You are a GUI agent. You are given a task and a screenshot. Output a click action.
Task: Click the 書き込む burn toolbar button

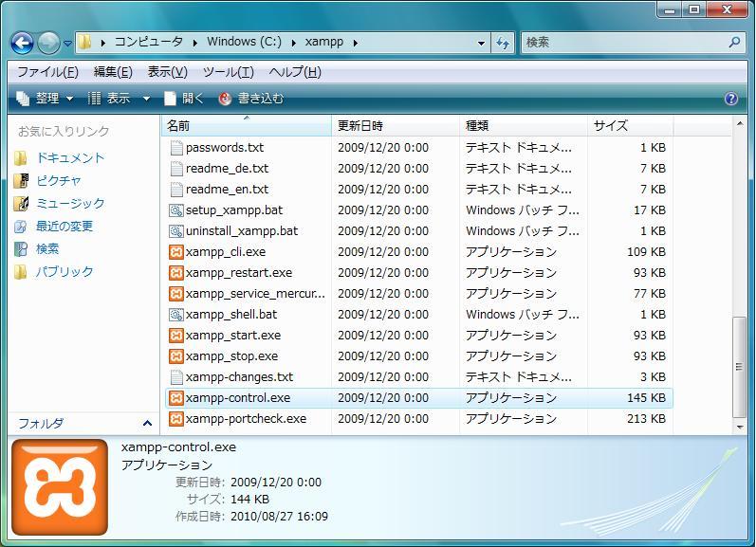(x=250, y=99)
